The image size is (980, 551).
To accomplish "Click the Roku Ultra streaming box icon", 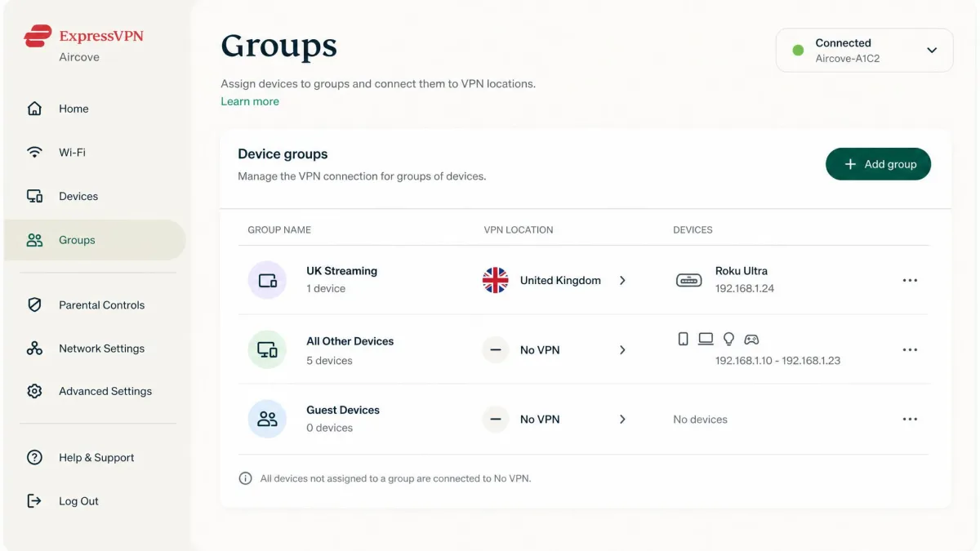I will (688, 280).
